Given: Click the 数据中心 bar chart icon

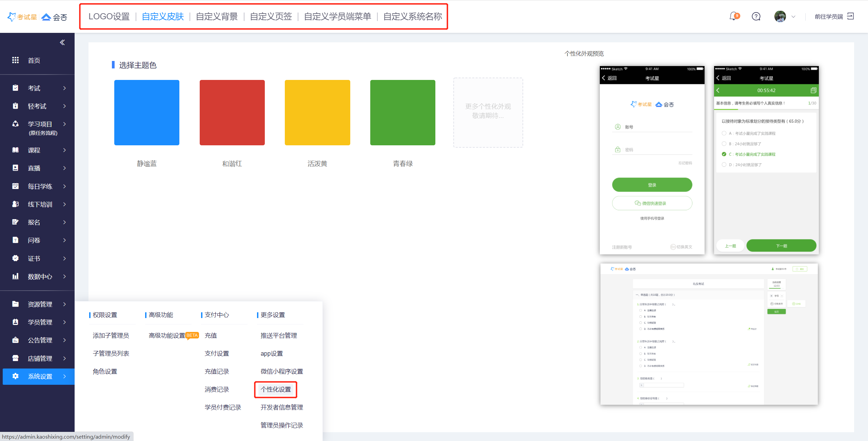Looking at the screenshot, I should (x=15, y=276).
